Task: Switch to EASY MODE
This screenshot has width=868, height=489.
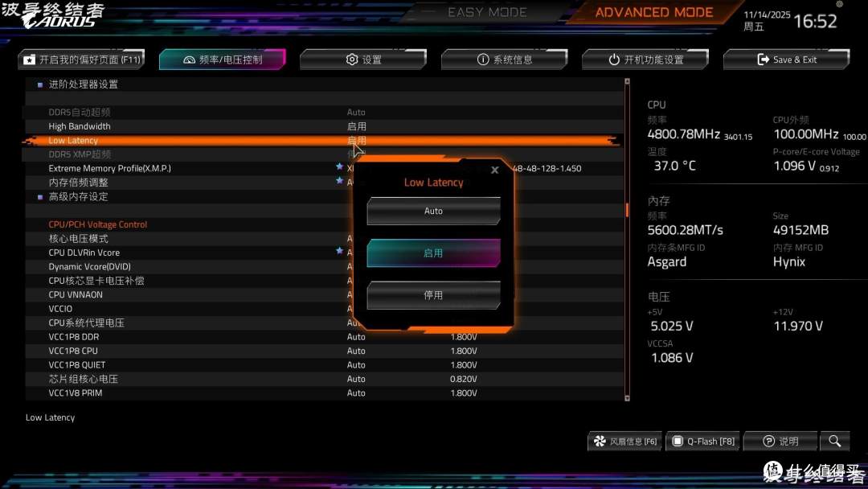Action: point(487,12)
